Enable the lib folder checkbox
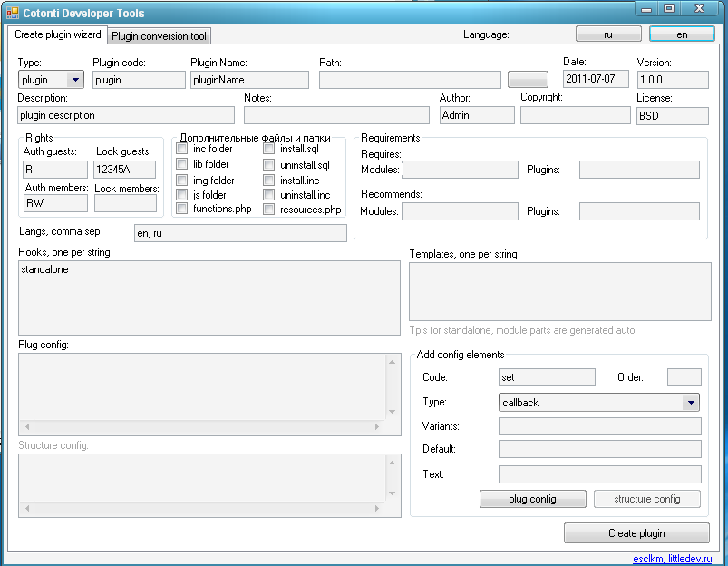The width and height of the screenshot is (728, 566). click(182, 164)
